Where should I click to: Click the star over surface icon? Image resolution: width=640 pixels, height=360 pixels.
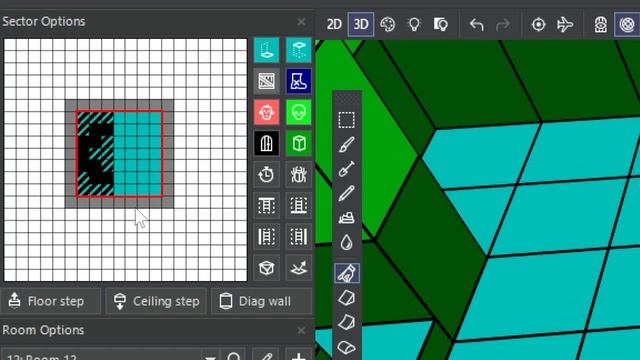[299, 268]
